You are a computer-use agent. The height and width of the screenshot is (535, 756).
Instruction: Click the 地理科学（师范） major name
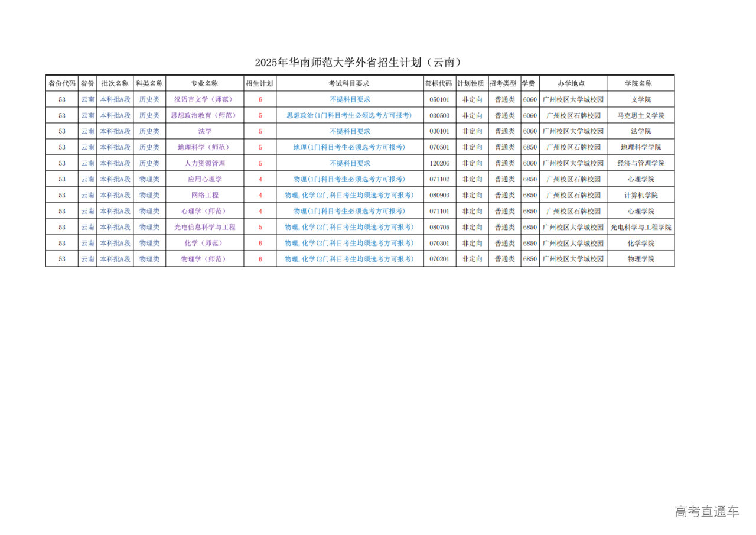tap(204, 147)
